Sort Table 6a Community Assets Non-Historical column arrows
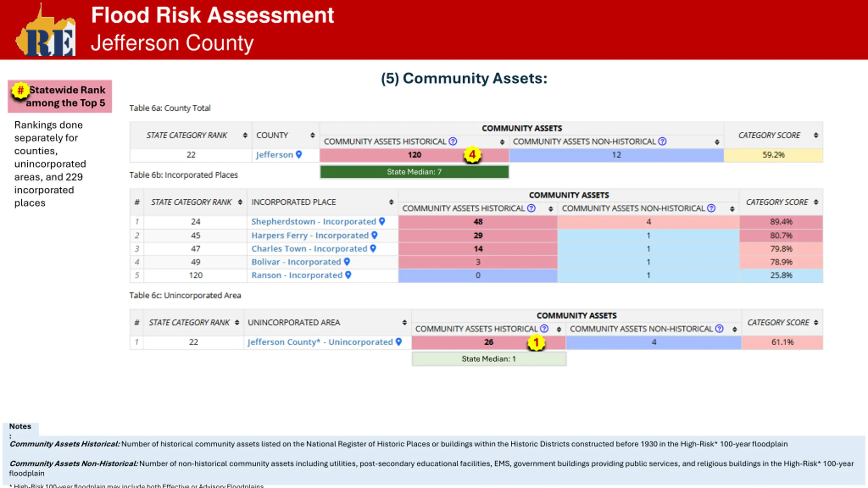 (717, 142)
